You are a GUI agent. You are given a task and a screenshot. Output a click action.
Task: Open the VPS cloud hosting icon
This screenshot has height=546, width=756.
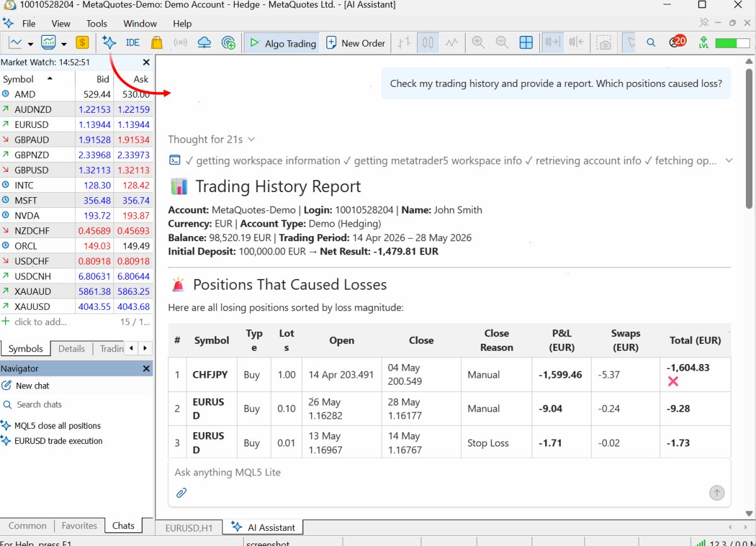coord(204,43)
